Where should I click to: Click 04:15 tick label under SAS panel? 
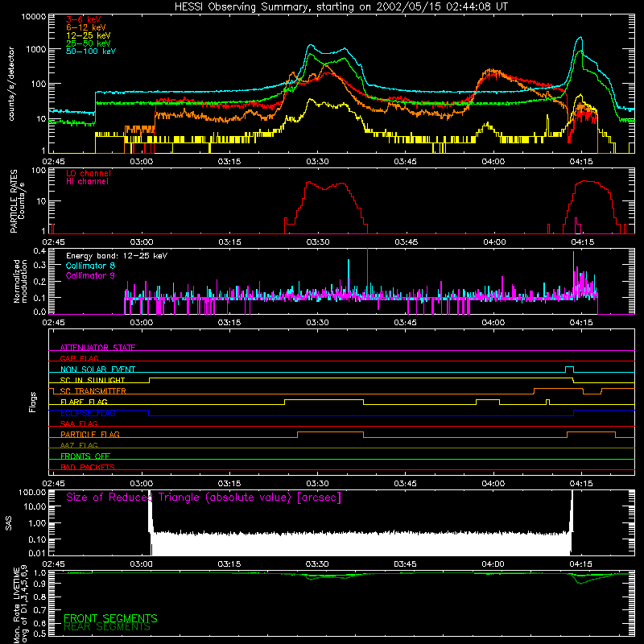(x=580, y=564)
